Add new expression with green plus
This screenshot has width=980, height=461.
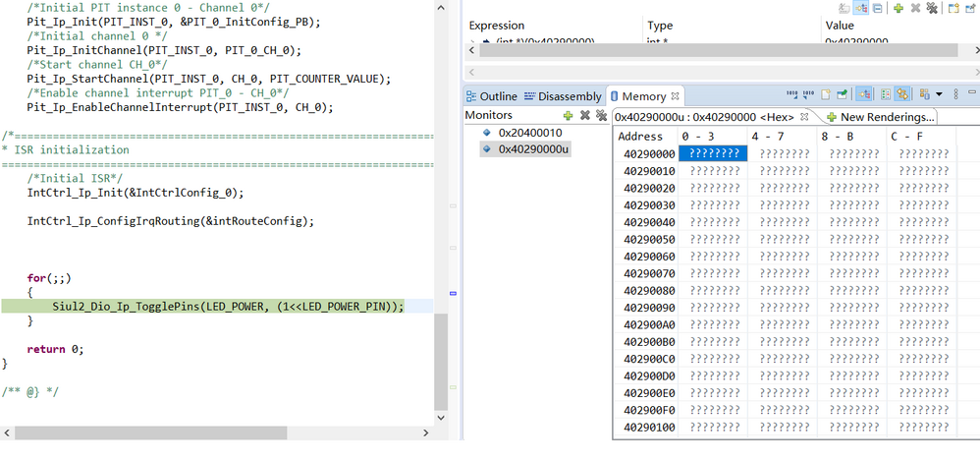coord(898,8)
